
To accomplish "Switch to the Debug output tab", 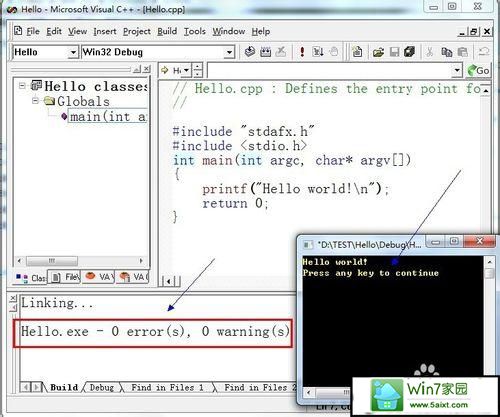I will (x=101, y=387).
